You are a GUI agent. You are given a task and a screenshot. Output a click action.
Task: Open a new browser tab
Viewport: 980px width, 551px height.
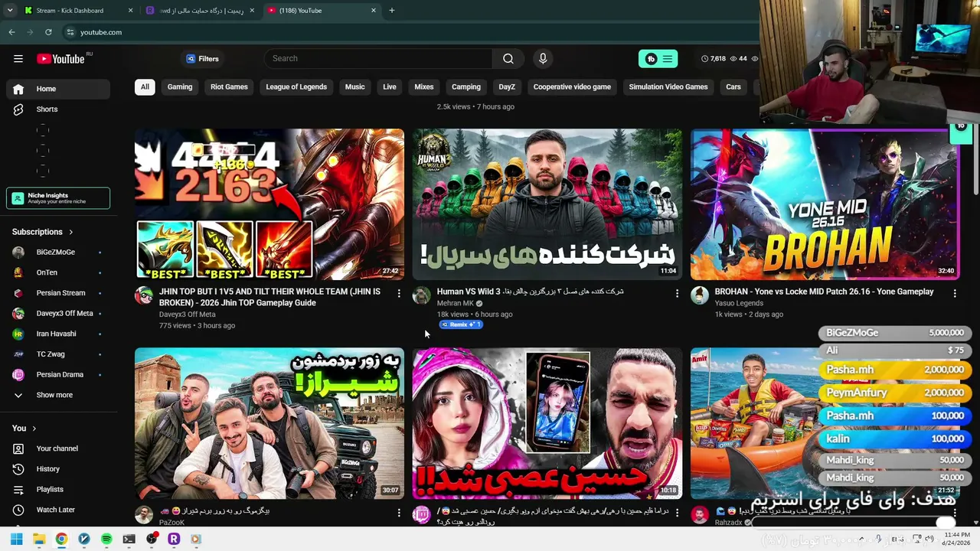(x=392, y=11)
